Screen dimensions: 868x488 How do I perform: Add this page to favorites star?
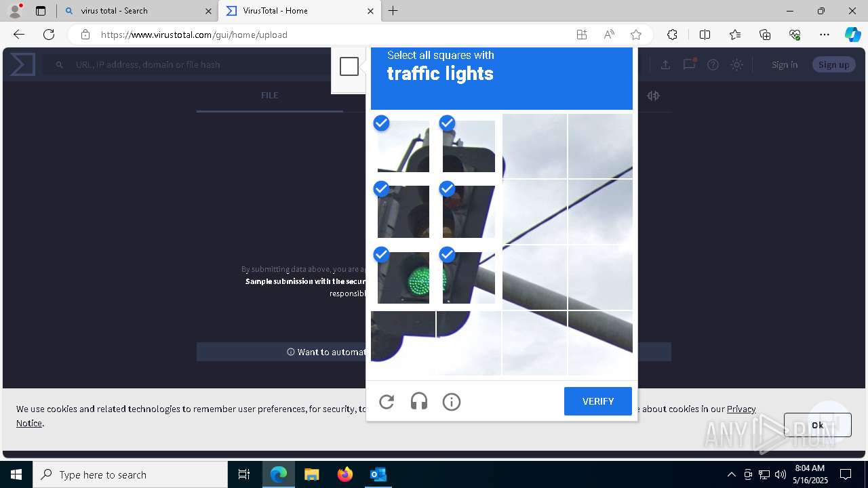636,35
